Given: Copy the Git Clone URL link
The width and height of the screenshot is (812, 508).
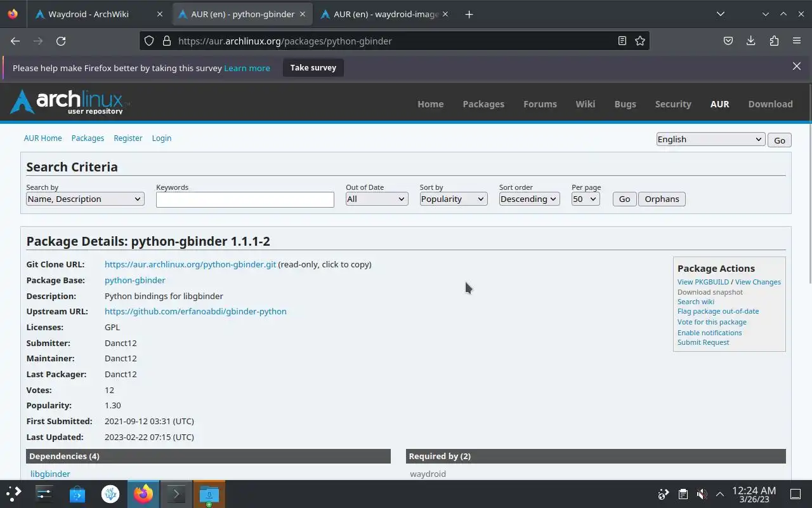Looking at the screenshot, I should pos(190,264).
